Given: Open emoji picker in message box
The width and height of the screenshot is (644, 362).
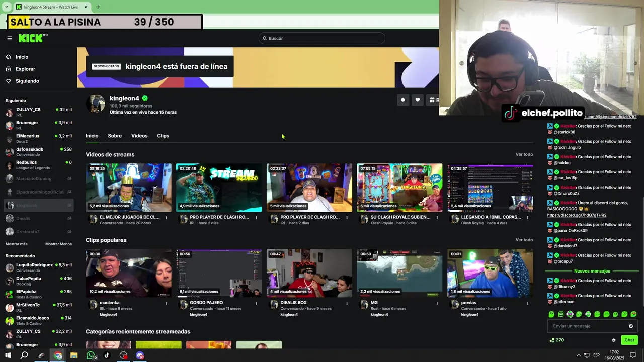Looking at the screenshot, I should click(631, 326).
